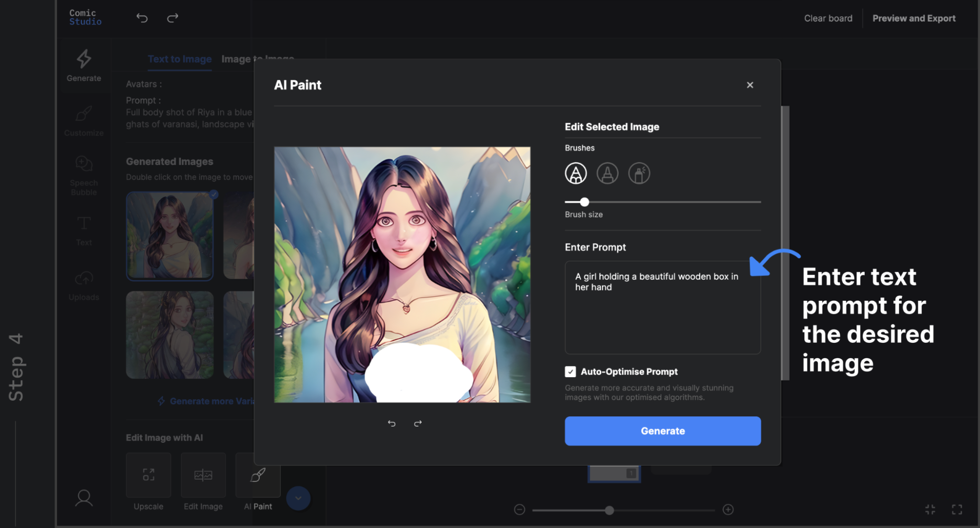Open the Uploads sidebar panel

point(84,286)
